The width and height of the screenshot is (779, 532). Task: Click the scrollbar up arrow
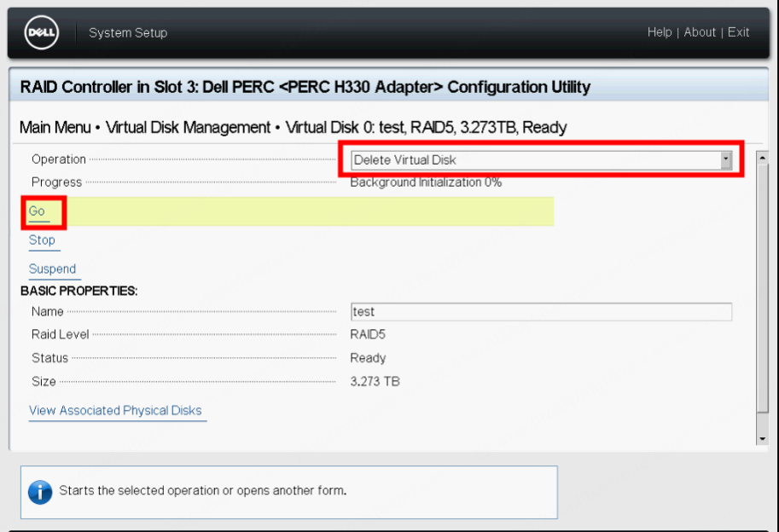pyautogui.click(x=762, y=158)
